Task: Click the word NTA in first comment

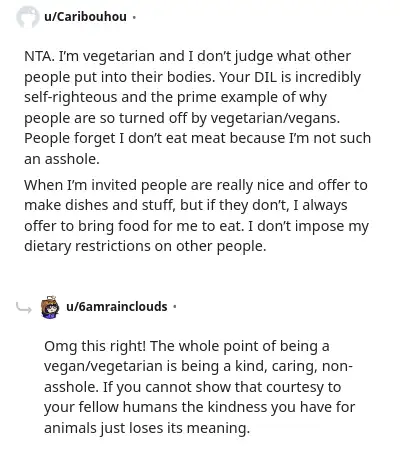Action: tap(39, 56)
